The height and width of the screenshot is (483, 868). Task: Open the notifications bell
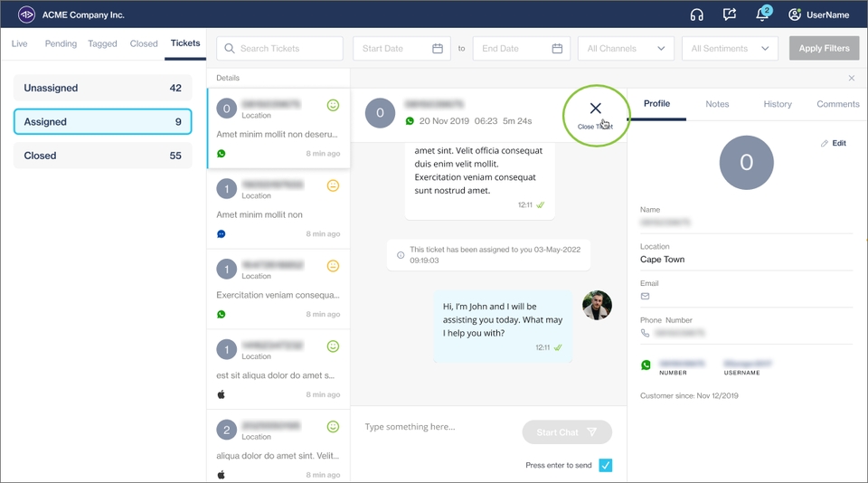(762, 14)
